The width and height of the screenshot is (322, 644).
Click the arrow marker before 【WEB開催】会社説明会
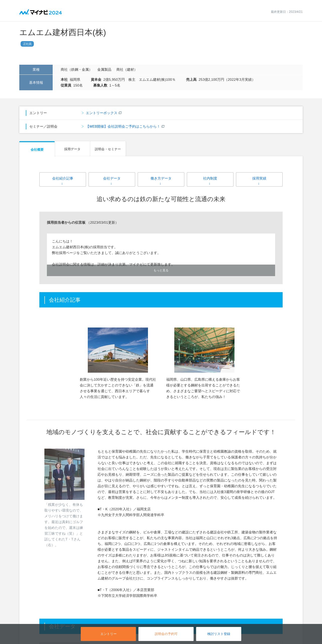click(x=83, y=127)
